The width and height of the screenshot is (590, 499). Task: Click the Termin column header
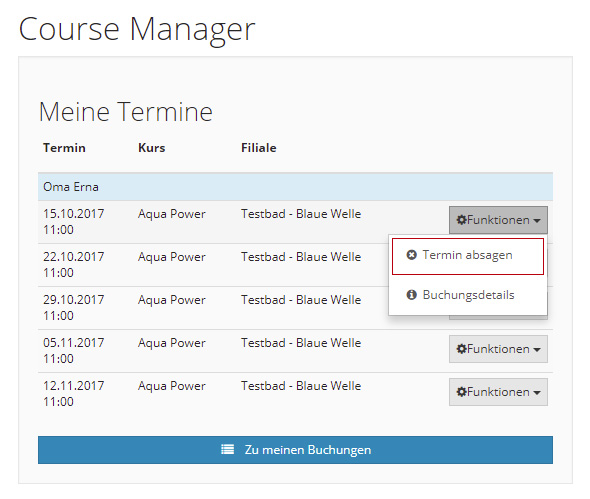(64, 148)
